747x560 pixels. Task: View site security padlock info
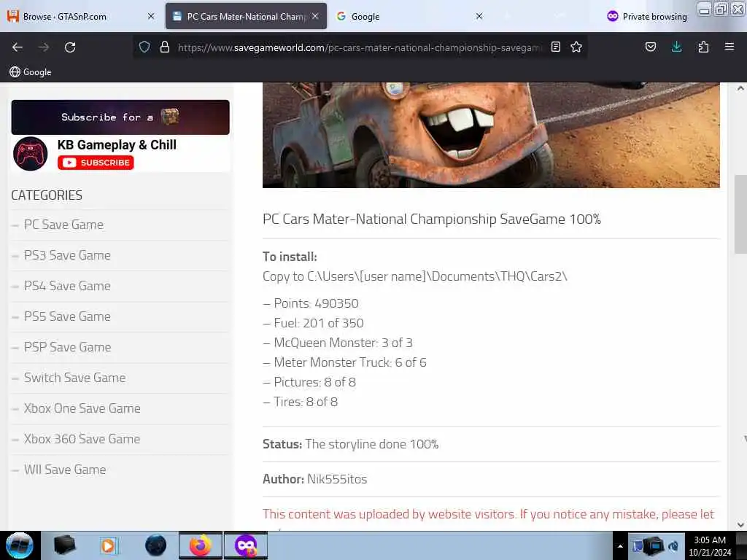click(165, 47)
